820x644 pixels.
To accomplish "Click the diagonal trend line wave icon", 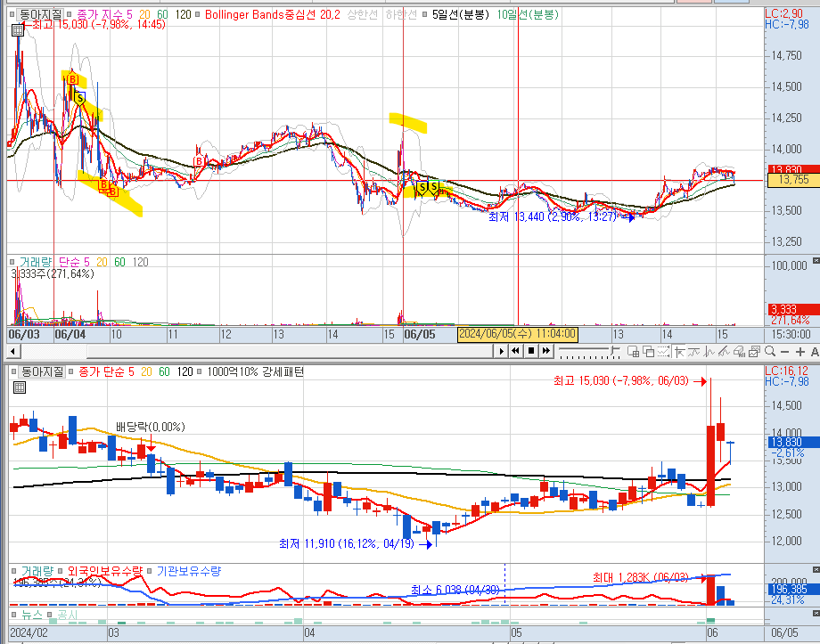I will (724, 351).
